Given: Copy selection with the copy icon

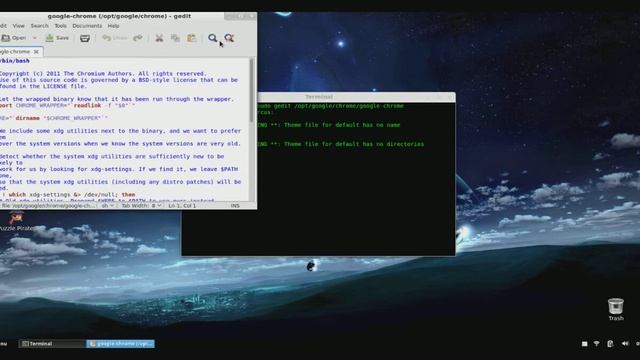Looking at the screenshot, I should (x=176, y=38).
